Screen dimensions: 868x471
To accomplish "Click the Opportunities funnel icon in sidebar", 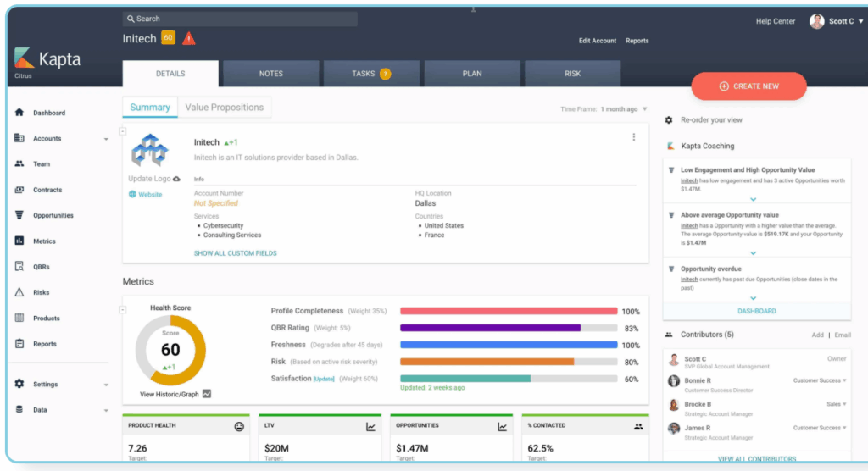I will 19,214.
